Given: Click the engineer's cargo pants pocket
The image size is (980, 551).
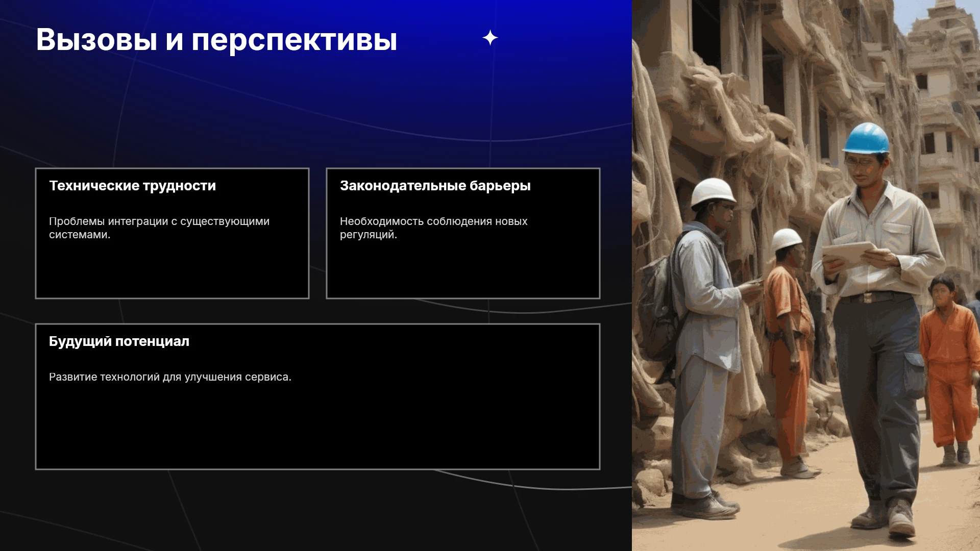Looking at the screenshot, I should [914, 374].
